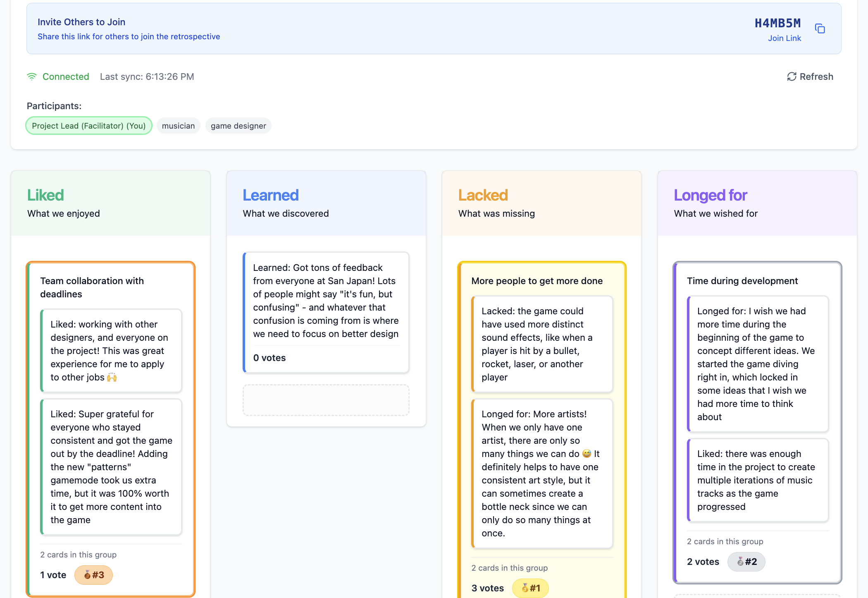Click the Connected status text
The width and height of the screenshot is (868, 598).
[66, 77]
